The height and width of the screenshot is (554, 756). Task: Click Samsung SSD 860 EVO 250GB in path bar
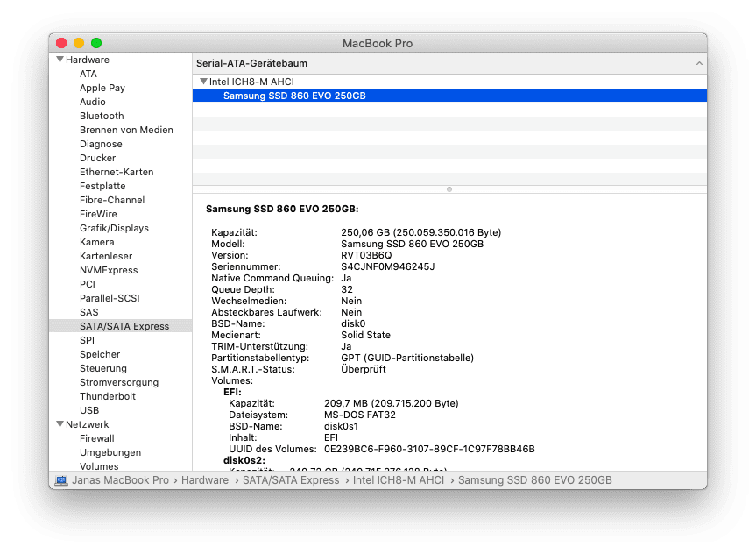tap(534, 480)
